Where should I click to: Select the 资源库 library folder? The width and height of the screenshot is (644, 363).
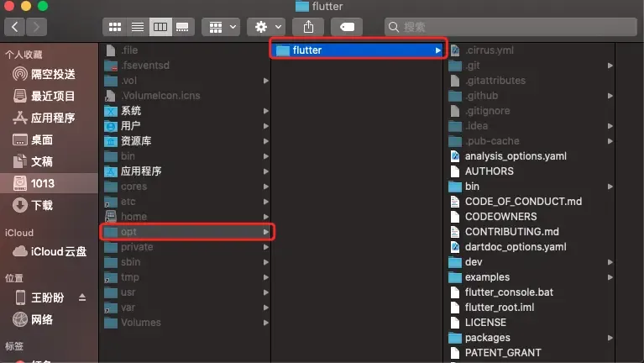(185, 141)
